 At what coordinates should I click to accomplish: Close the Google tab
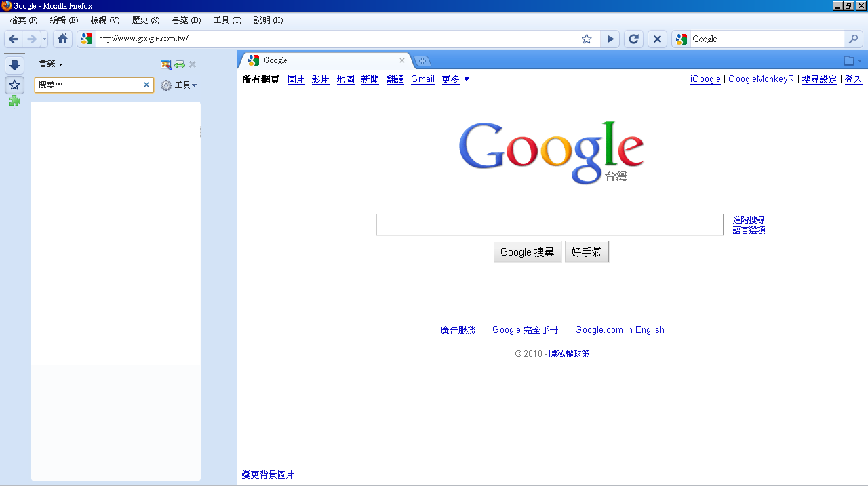tap(401, 60)
